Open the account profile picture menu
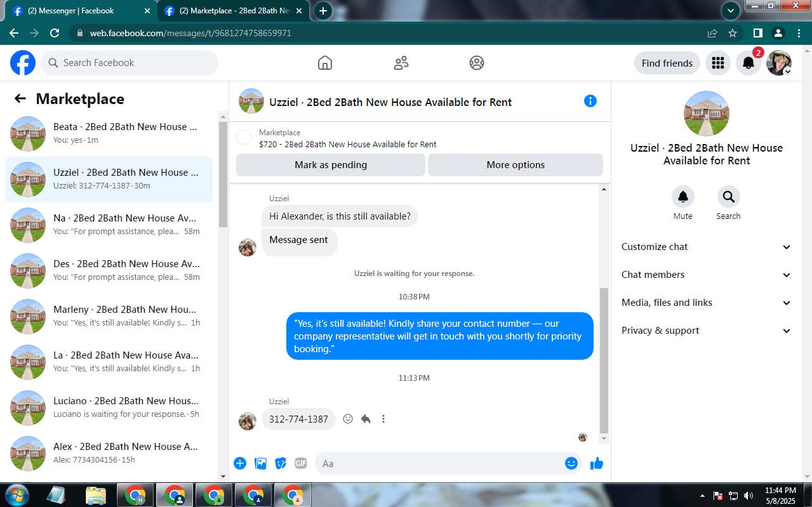The height and width of the screenshot is (507, 812). coord(779,63)
